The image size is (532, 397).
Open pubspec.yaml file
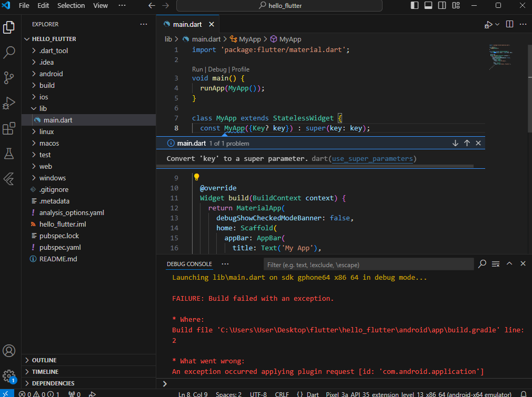tap(88, 247)
